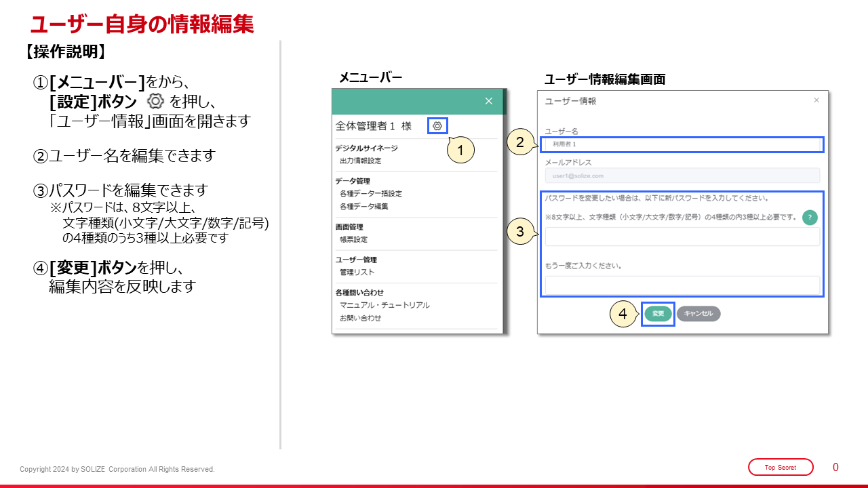The height and width of the screenshot is (488, 868).
Task: Click the settings gear beside 全体管理者１ 様
Action: (x=437, y=125)
